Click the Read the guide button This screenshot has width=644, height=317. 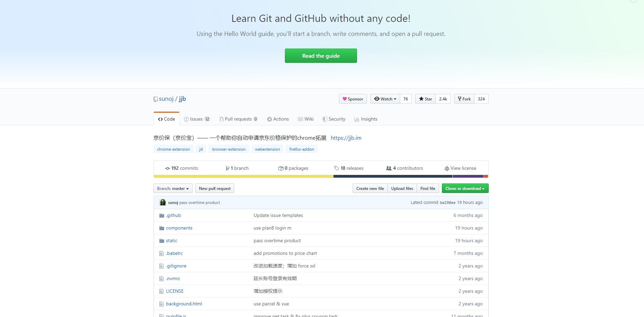[x=321, y=56]
